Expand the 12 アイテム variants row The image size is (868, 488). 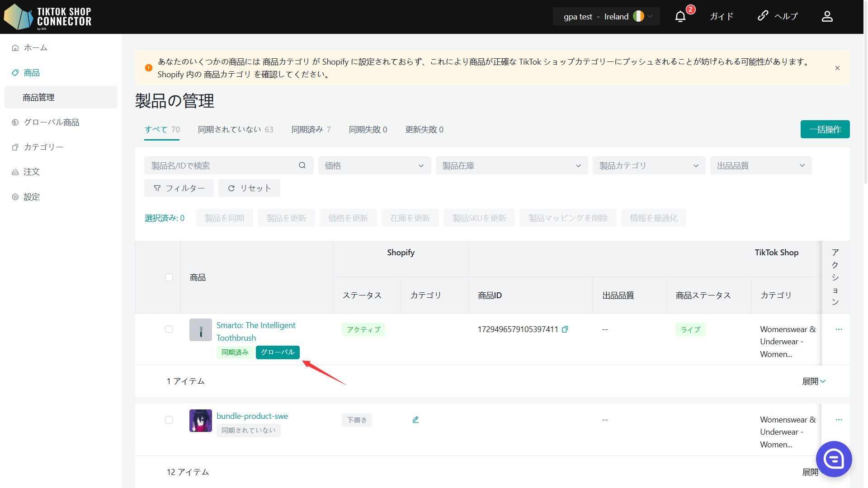[810, 472]
